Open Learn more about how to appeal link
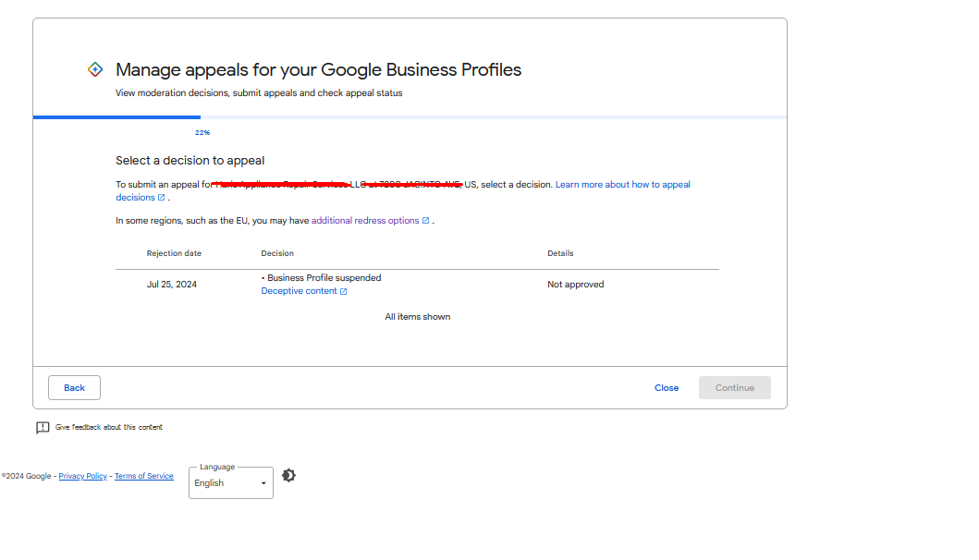The width and height of the screenshot is (979, 560). pyautogui.click(x=403, y=190)
